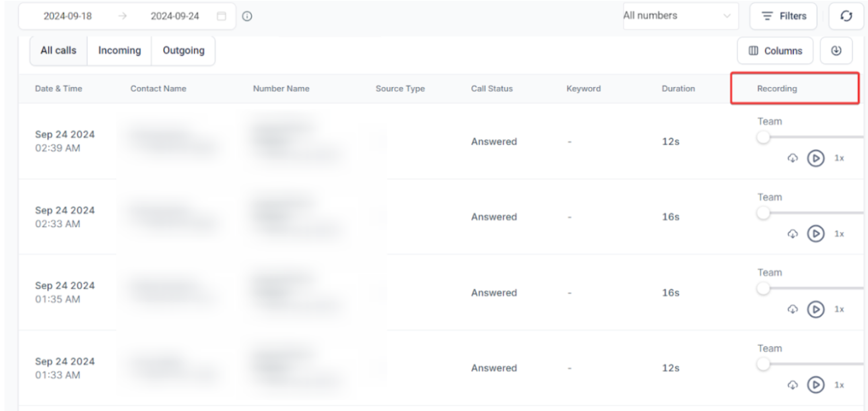868x411 pixels.
Task: Expand the All numbers dropdown
Action: (681, 16)
